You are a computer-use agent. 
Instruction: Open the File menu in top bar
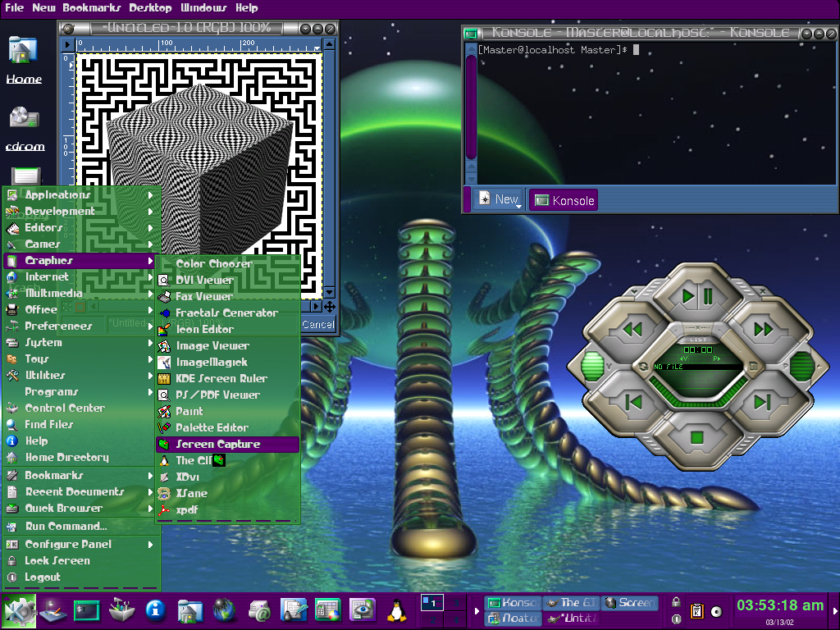[15, 8]
